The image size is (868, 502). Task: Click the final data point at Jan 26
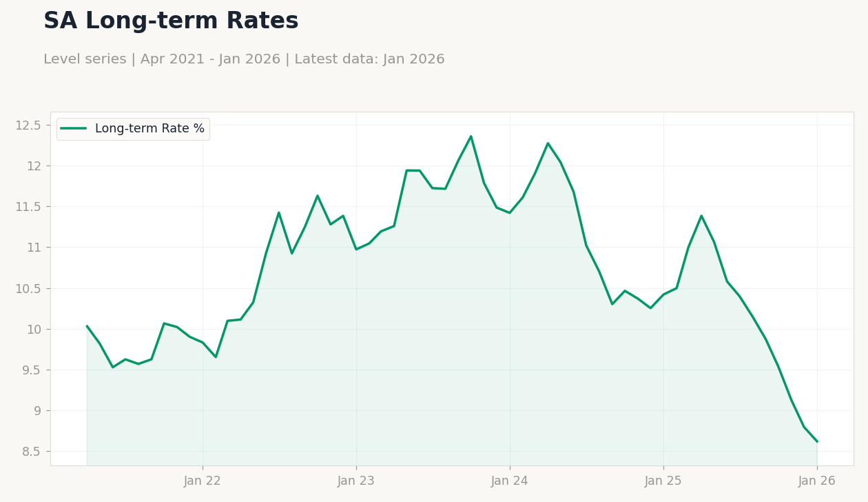click(x=817, y=441)
